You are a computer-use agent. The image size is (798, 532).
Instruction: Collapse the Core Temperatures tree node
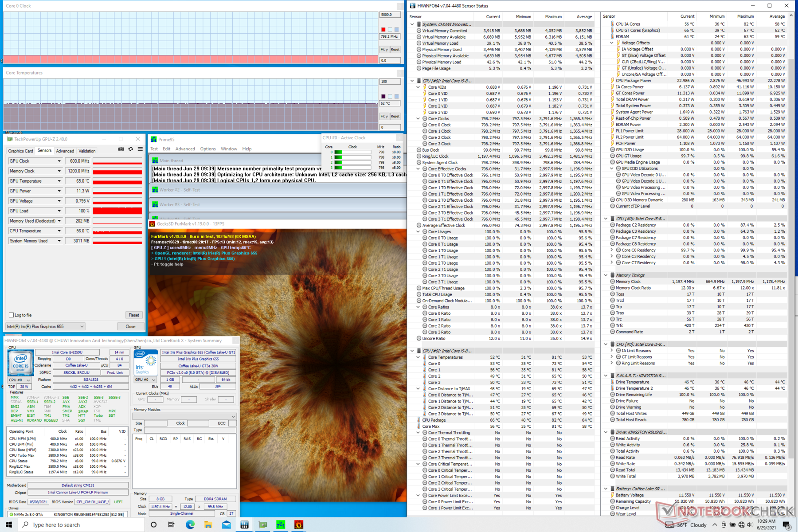click(418, 357)
